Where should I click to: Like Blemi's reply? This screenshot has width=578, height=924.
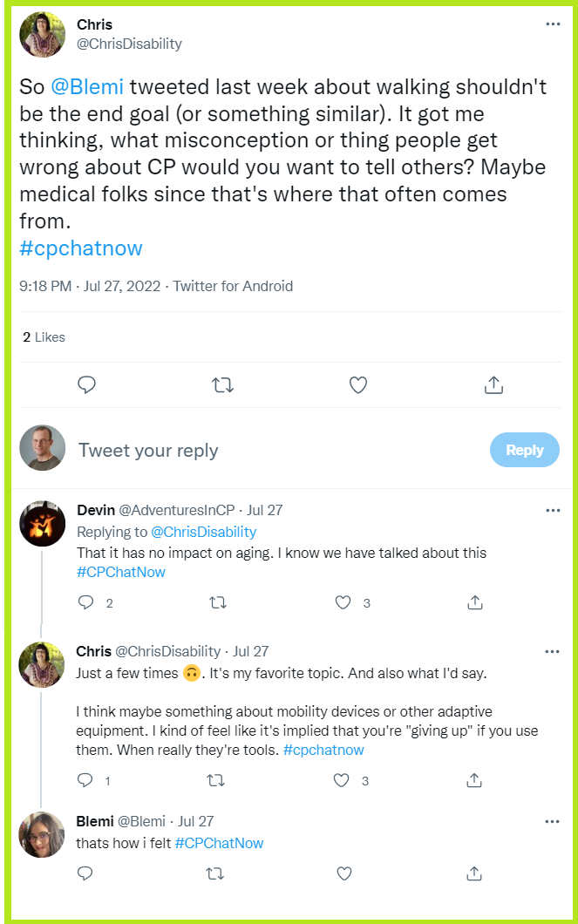[x=343, y=873]
